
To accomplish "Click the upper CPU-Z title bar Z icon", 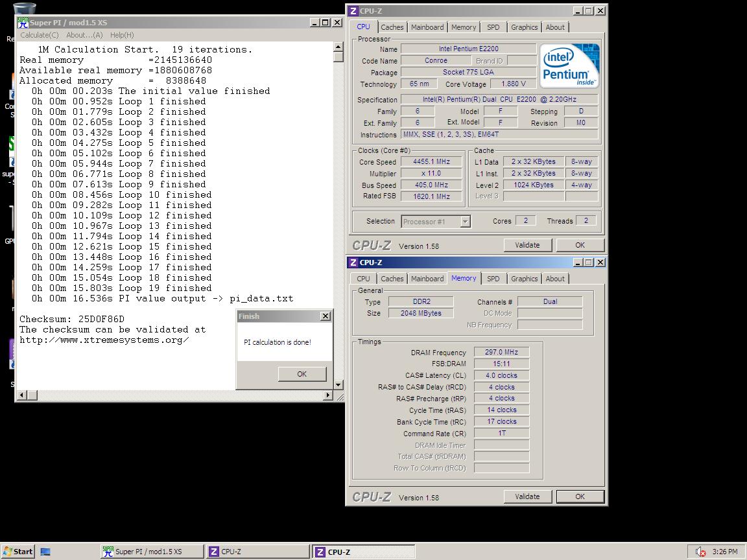I will (x=353, y=11).
